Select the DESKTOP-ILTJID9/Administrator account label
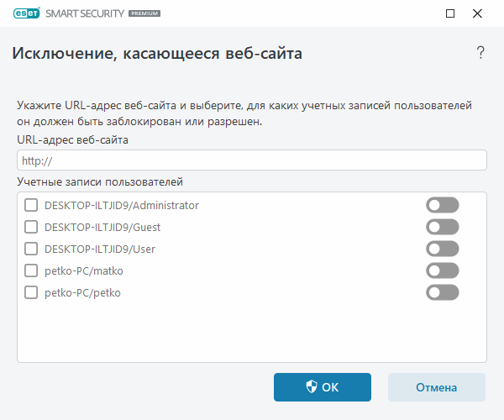 click(x=121, y=205)
